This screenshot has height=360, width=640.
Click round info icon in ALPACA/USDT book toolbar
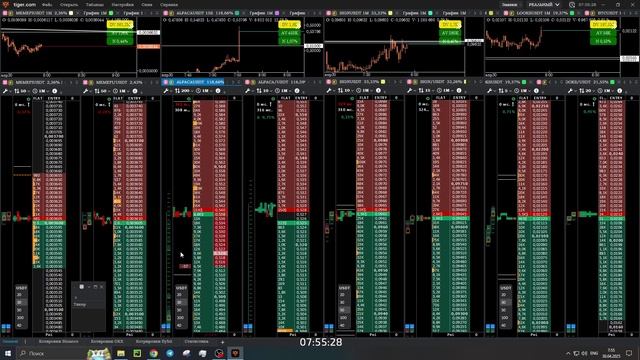pos(297,91)
